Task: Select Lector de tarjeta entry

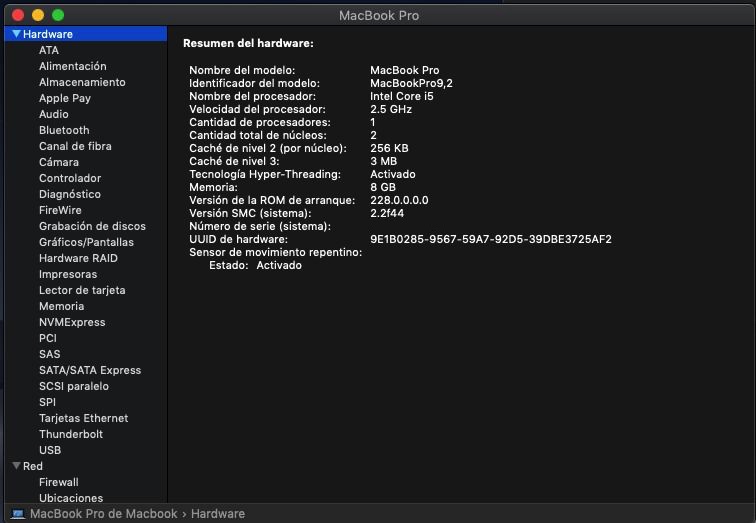Action: [x=82, y=290]
